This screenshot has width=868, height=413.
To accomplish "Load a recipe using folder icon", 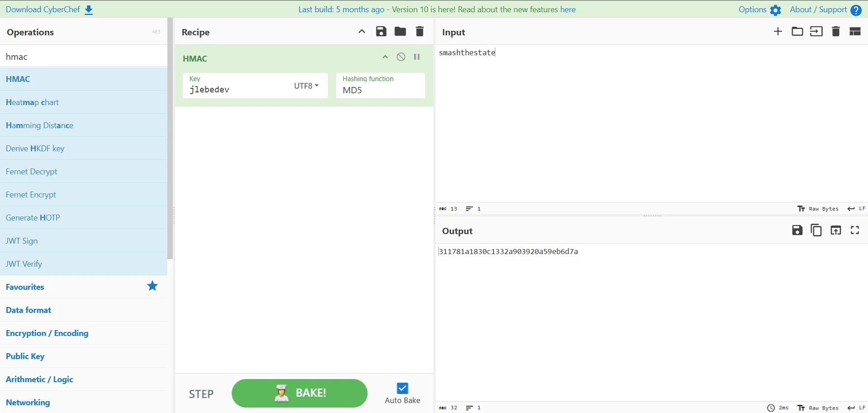I will point(400,32).
